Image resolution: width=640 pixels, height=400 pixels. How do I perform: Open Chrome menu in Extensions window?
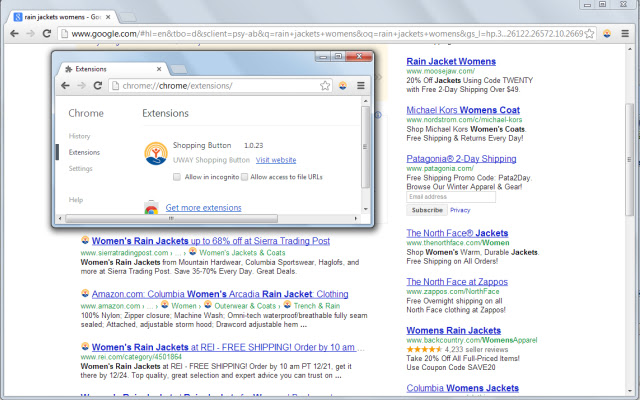coord(360,85)
